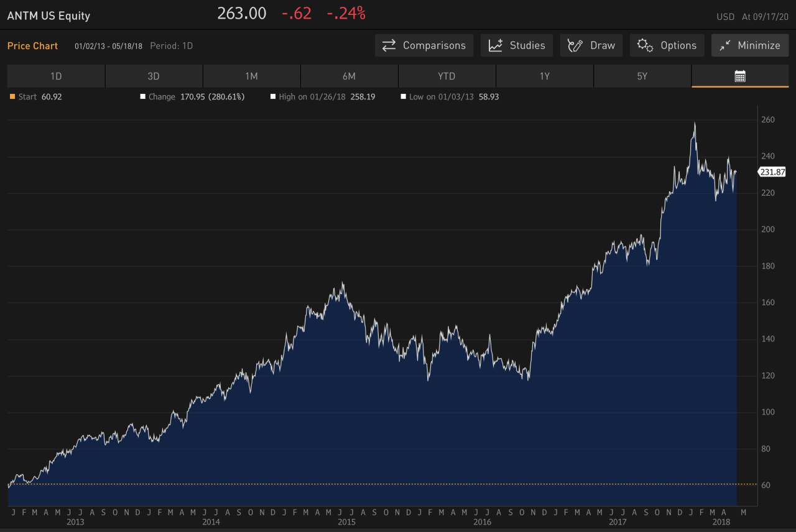Click the 120 label on the price axis
This screenshot has height=532, width=796.
coord(768,376)
